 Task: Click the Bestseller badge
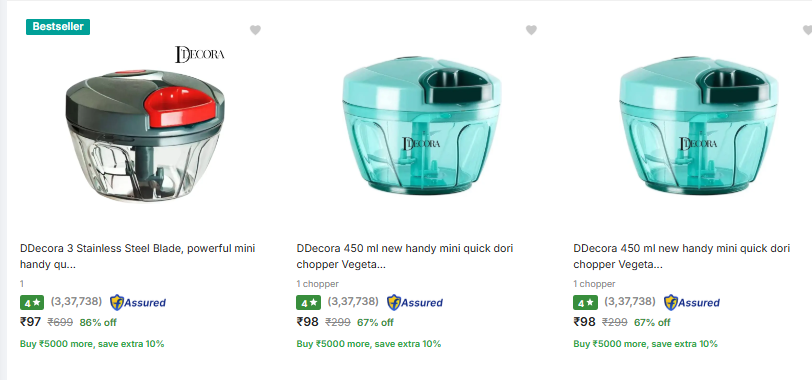tap(58, 27)
